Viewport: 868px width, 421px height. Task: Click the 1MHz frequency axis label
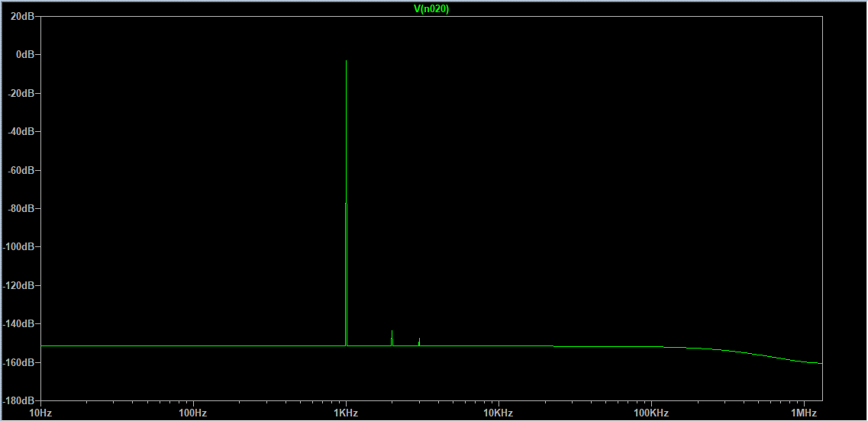click(x=805, y=413)
